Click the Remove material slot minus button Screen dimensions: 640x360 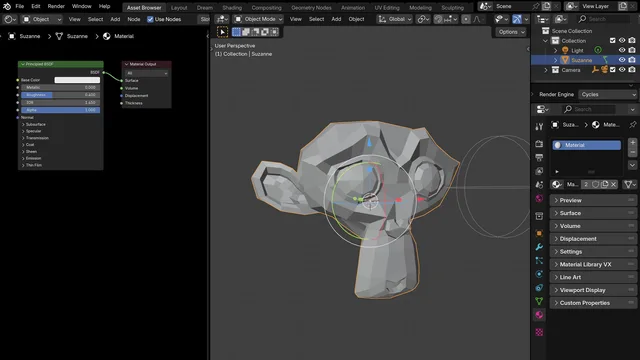632,152
